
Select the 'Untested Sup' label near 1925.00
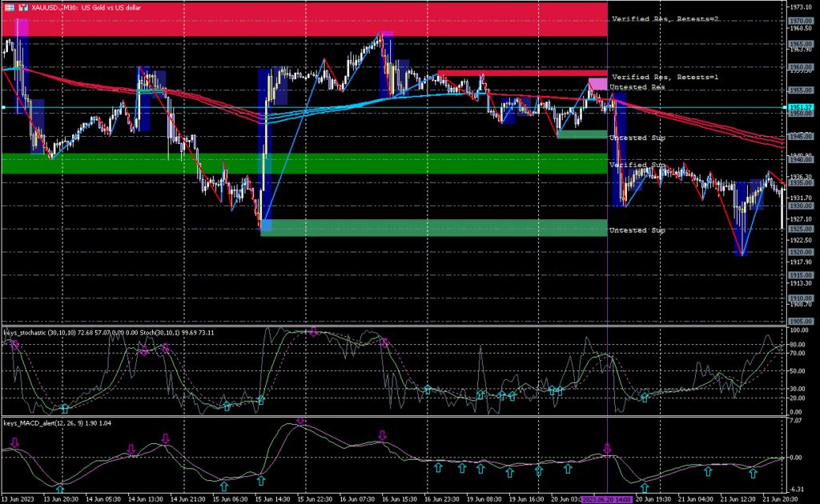(x=637, y=230)
